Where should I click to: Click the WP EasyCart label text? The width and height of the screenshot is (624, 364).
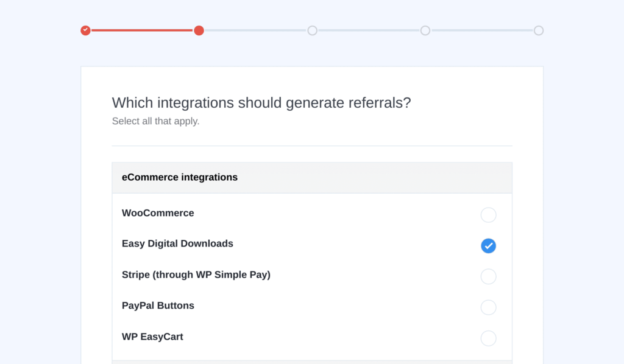click(152, 337)
